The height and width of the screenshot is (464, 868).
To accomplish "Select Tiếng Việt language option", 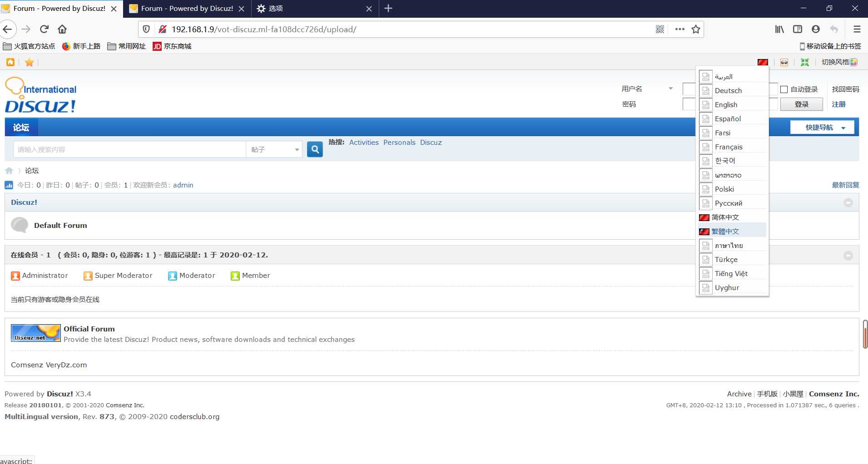I will (x=732, y=273).
